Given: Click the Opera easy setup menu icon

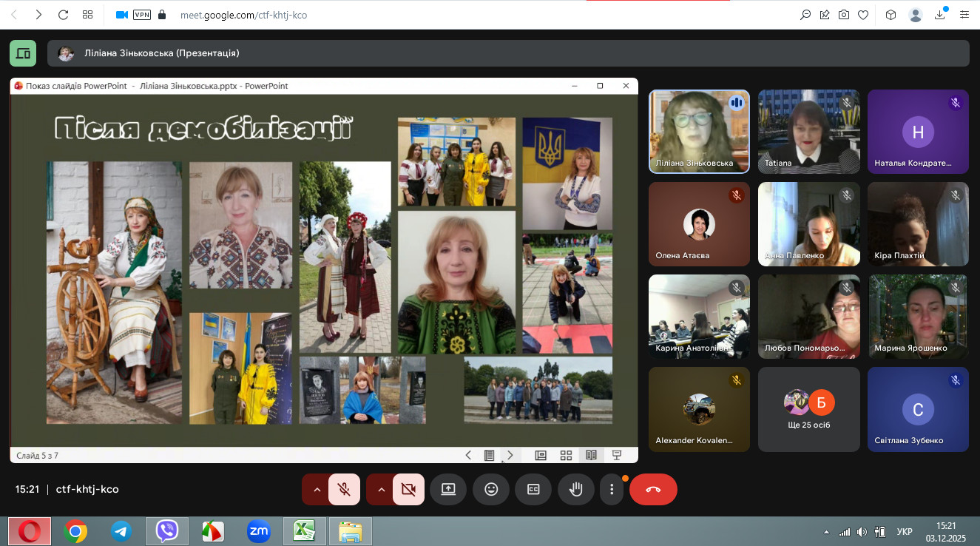Looking at the screenshot, I should point(964,15).
